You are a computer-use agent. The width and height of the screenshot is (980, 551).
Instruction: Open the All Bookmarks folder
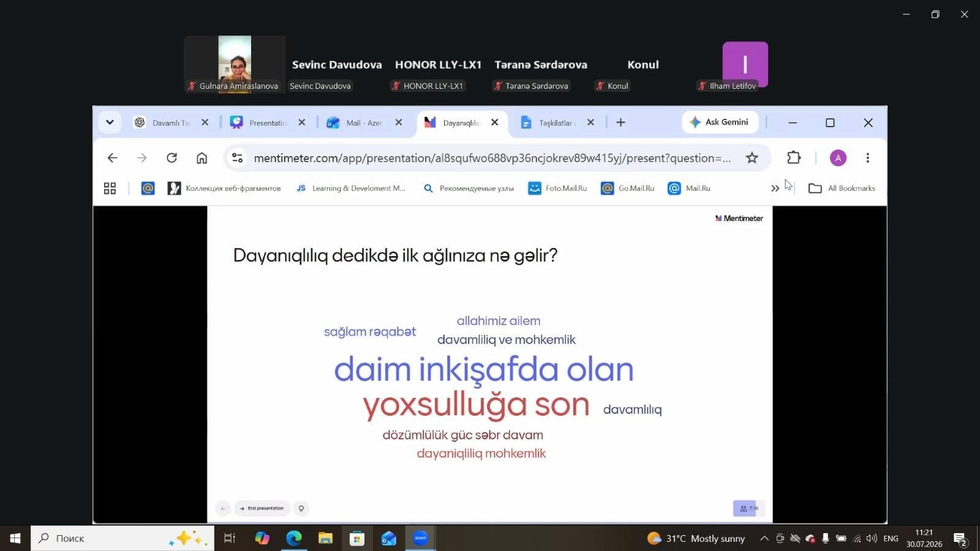pos(842,189)
